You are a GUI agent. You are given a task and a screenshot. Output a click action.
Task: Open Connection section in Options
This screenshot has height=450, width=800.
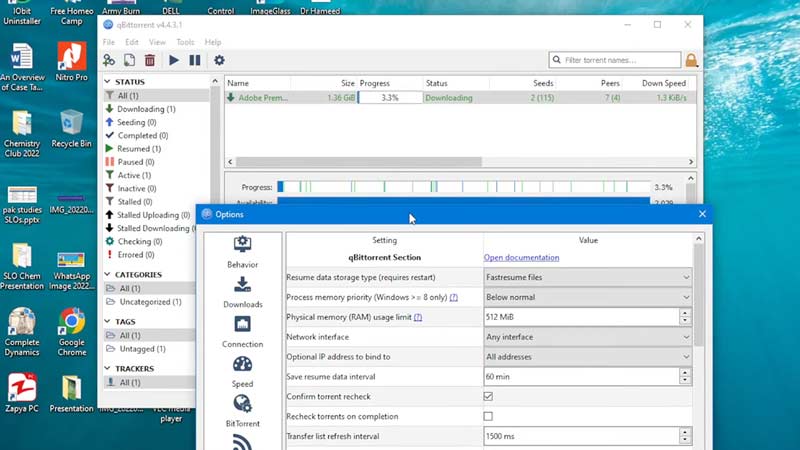242,332
